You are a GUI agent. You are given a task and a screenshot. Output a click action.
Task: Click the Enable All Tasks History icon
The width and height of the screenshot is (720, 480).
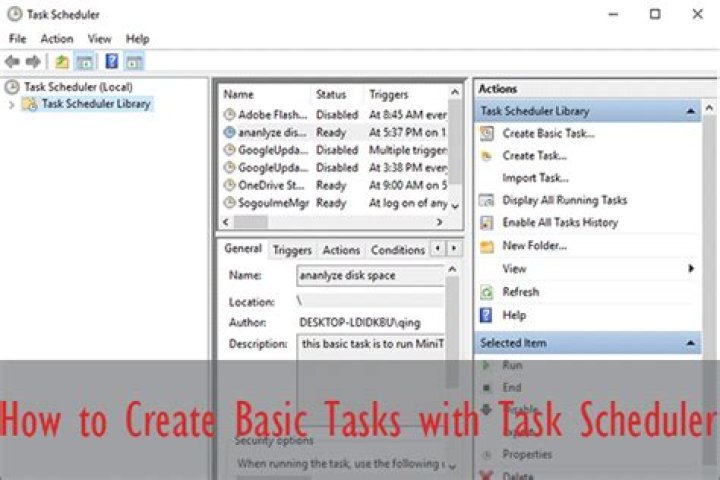tap(487, 223)
